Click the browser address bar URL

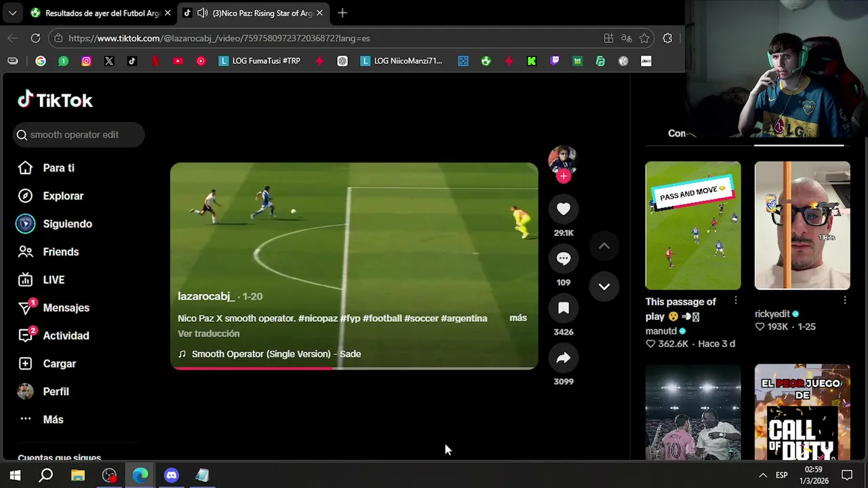point(219,38)
